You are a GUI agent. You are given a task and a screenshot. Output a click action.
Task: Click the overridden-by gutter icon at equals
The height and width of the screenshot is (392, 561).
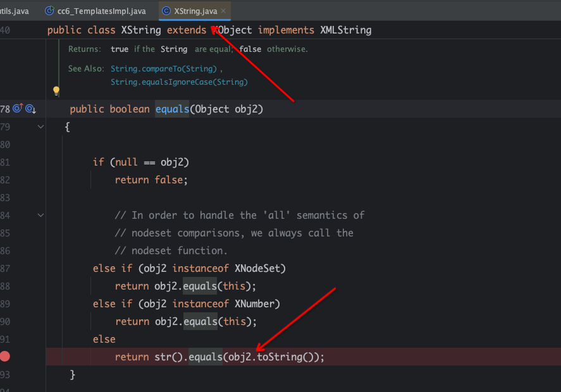tap(30, 109)
